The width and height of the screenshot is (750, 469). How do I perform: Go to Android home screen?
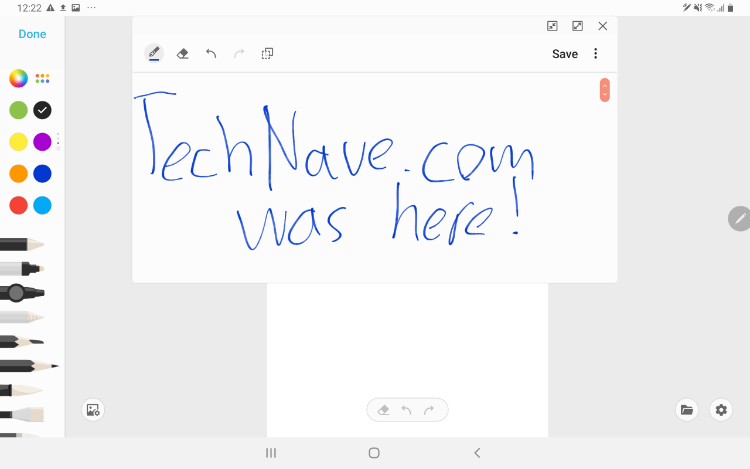pyautogui.click(x=374, y=453)
